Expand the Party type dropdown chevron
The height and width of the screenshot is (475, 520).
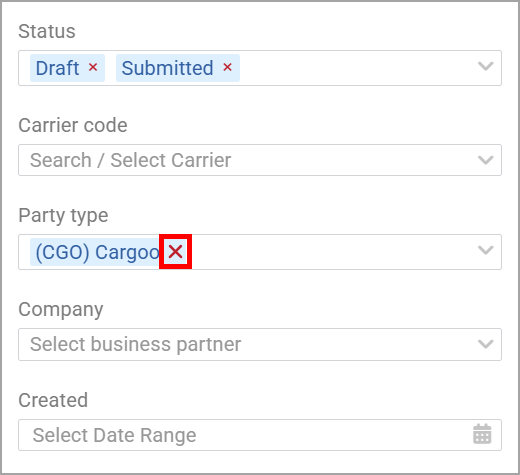tap(485, 250)
